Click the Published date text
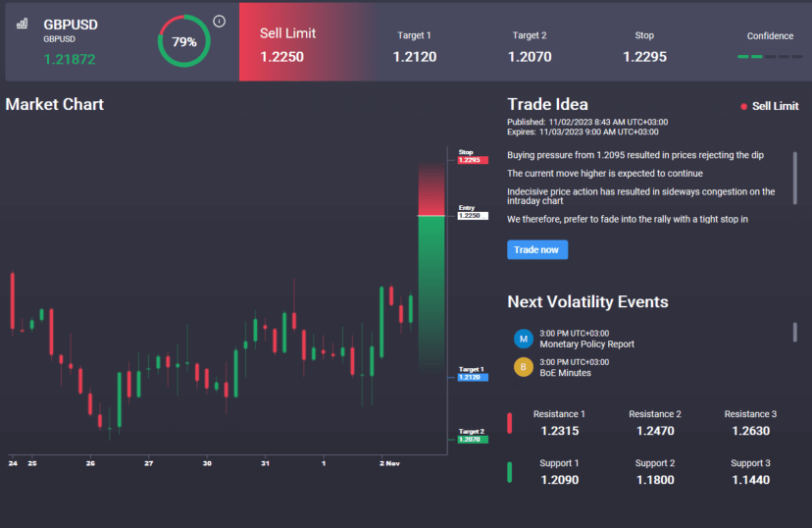This screenshot has width=812, height=528. 587,123
